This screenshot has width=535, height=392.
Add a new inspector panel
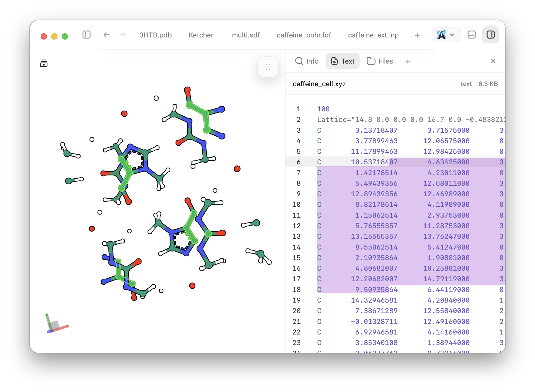tap(408, 62)
